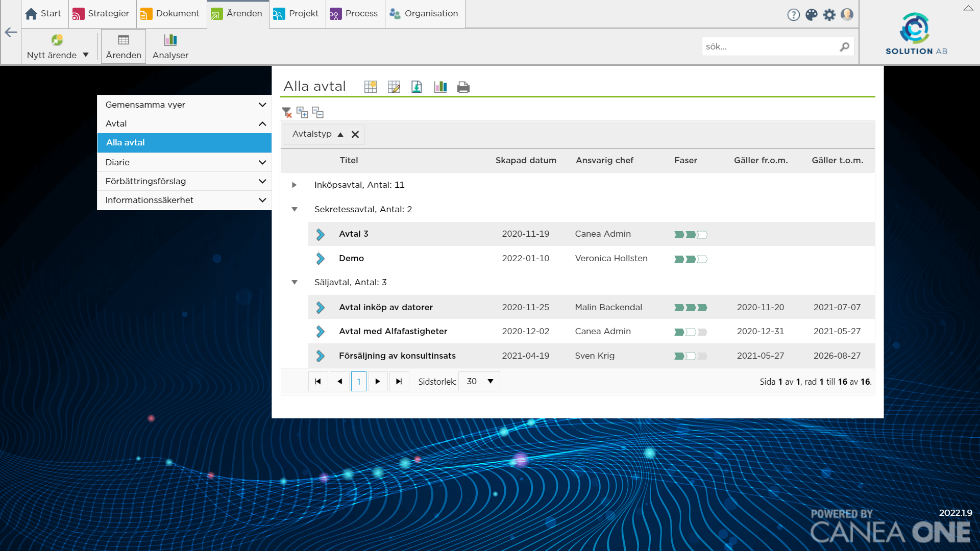The image size is (980, 551).
Task: Click the Avtal 3 phase indicator
Action: (x=691, y=235)
